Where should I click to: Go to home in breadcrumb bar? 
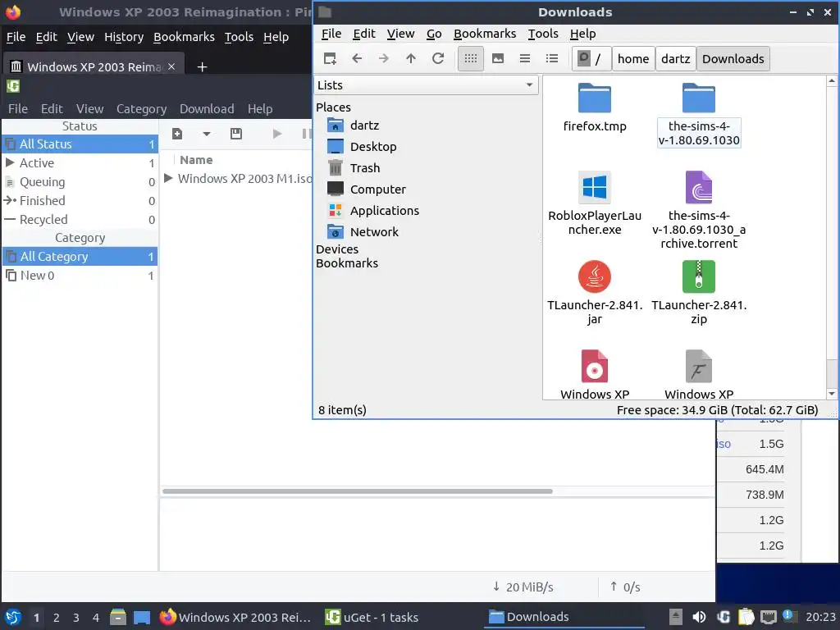tap(633, 58)
